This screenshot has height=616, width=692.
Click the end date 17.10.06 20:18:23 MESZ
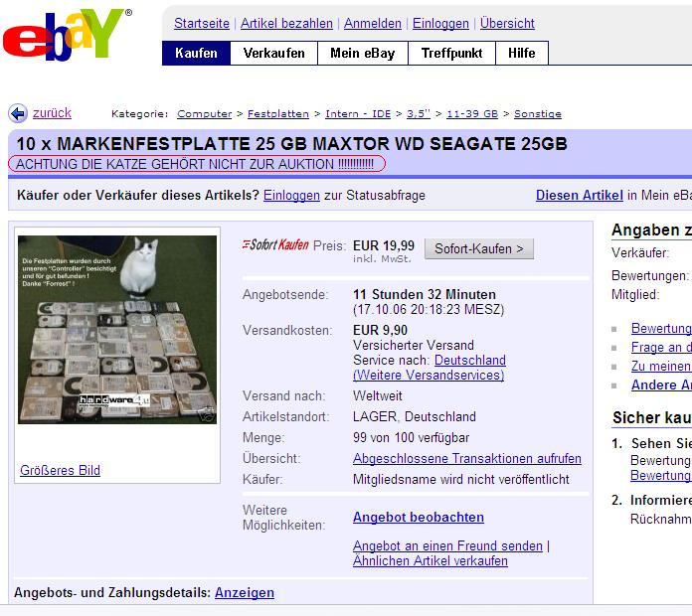429,310
